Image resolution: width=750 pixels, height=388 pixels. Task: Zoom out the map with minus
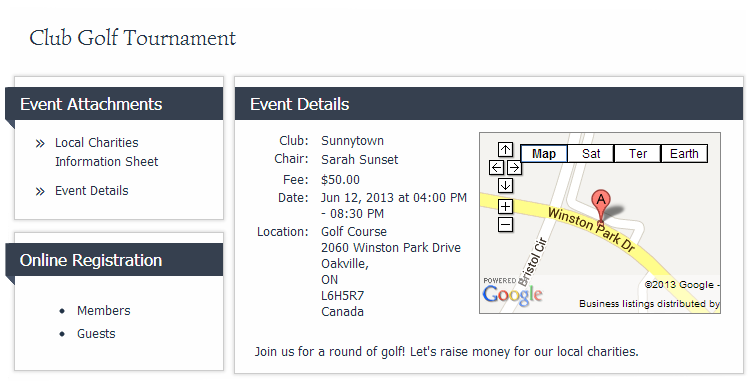coord(505,224)
